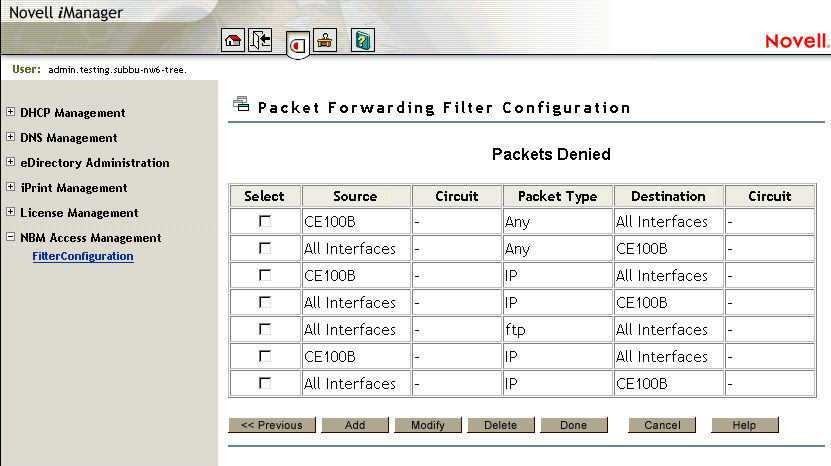The image size is (831, 466).
Task: Click All Interfaces source in the ftp row
Action: pyautogui.click(x=356, y=330)
